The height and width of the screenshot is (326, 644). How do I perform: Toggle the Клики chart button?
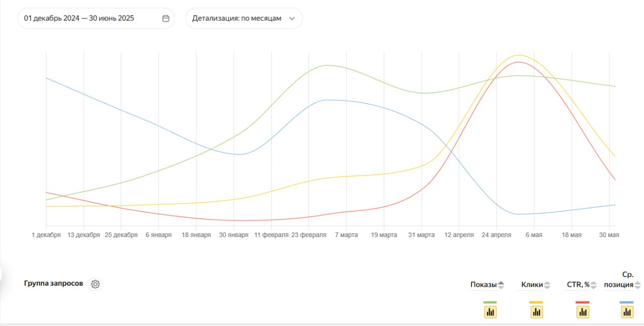536,312
